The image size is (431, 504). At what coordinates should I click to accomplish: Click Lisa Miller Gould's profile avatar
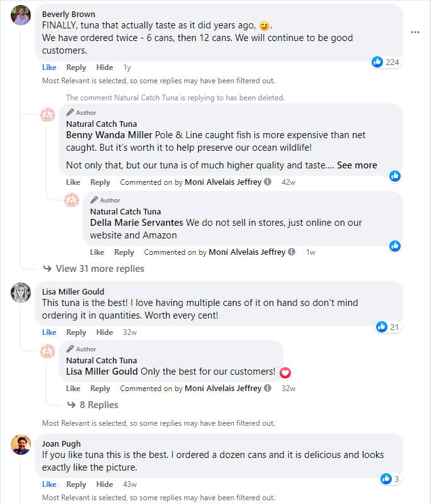click(21, 293)
